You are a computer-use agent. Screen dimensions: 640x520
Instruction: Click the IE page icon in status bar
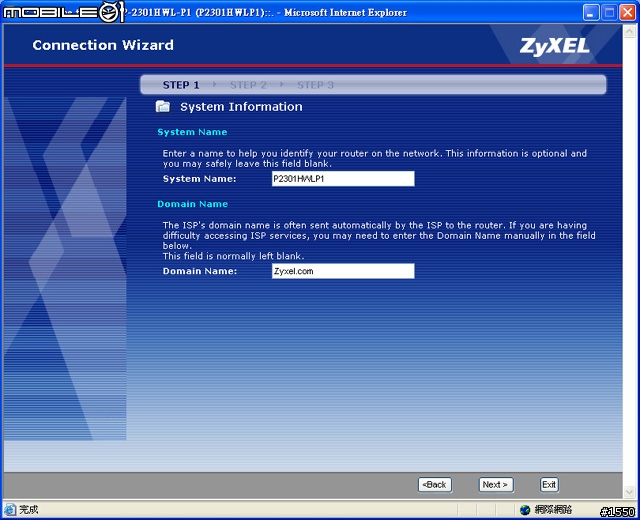(10, 509)
